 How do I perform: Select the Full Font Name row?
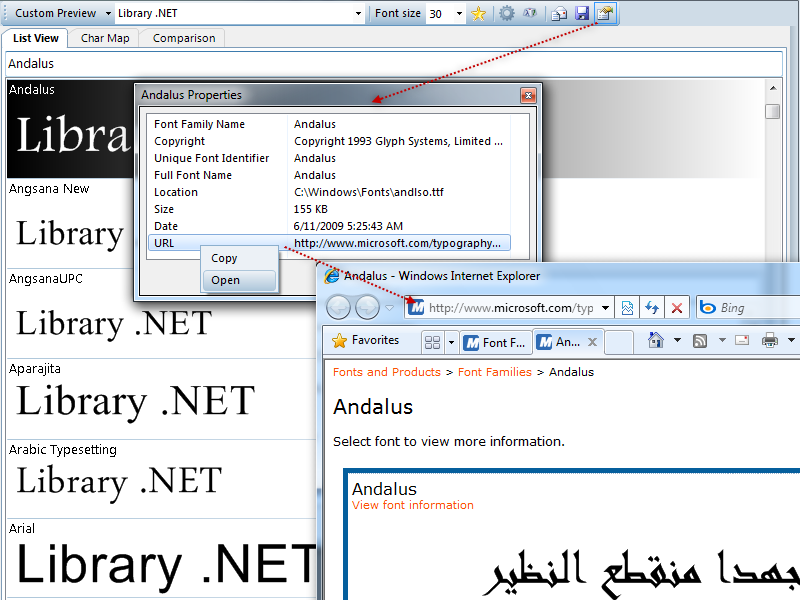tap(329, 176)
